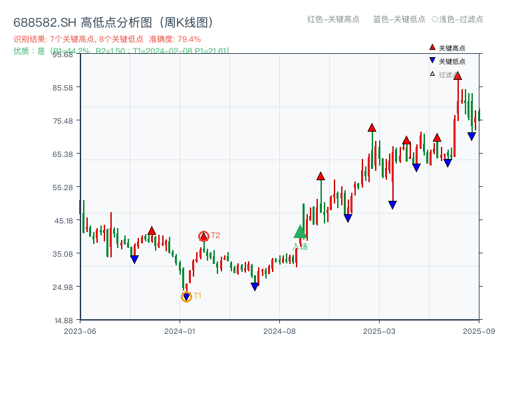532x399 pixels.
Task: Click the orange T1 label text
Action: pos(198,296)
